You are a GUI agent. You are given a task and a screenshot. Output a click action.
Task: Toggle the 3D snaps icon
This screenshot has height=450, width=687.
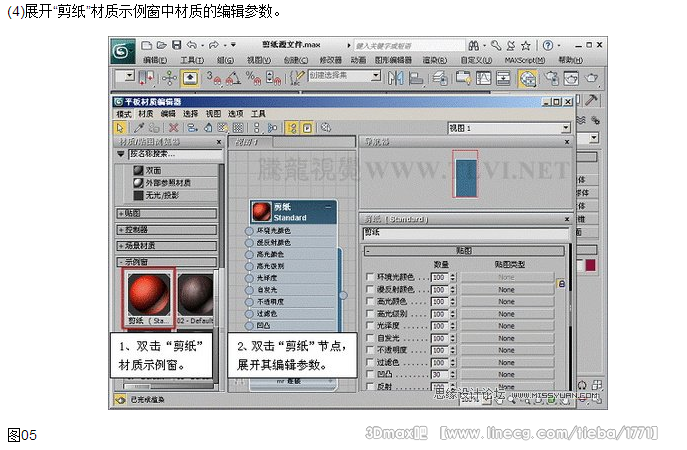coord(213,78)
